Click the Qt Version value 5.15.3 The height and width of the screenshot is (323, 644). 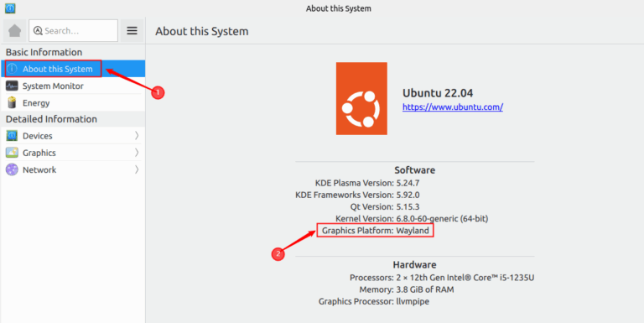pyautogui.click(x=408, y=206)
